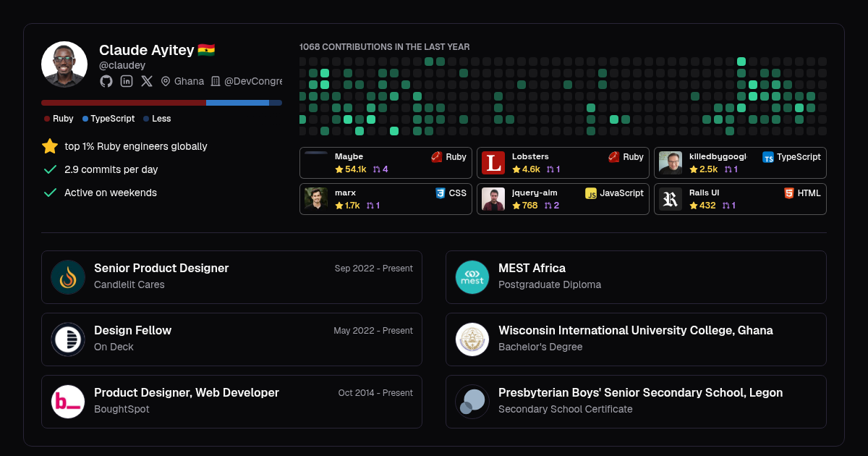Click the Ruby gem icon on the Lobsters card
The image size is (868, 456).
(x=614, y=156)
